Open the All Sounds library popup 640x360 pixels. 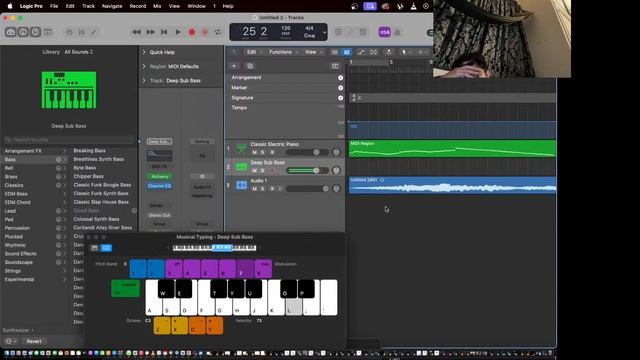pyautogui.click(x=79, y=52)
